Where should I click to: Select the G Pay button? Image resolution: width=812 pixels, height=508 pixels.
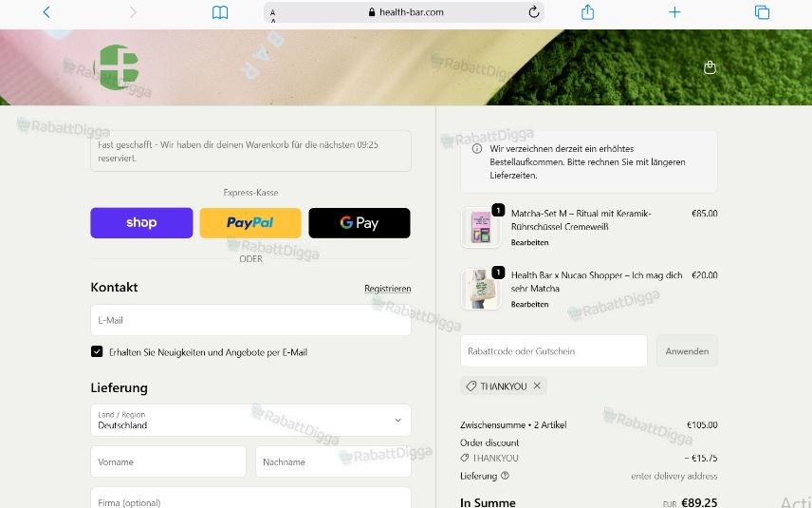tap(360, 223)
